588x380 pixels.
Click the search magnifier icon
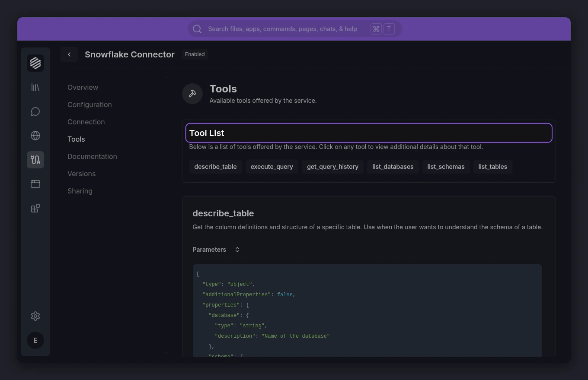[197, 29]
